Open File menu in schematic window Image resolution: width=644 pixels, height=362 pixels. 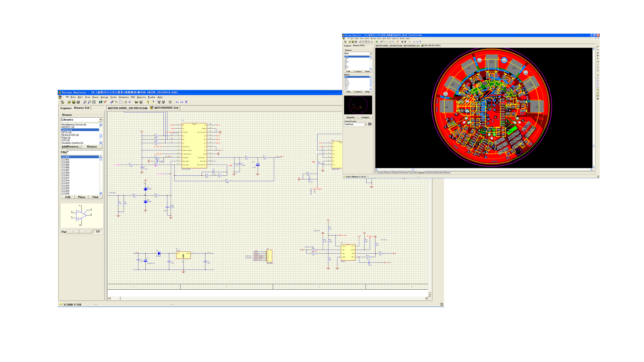[x=73, y=97]
